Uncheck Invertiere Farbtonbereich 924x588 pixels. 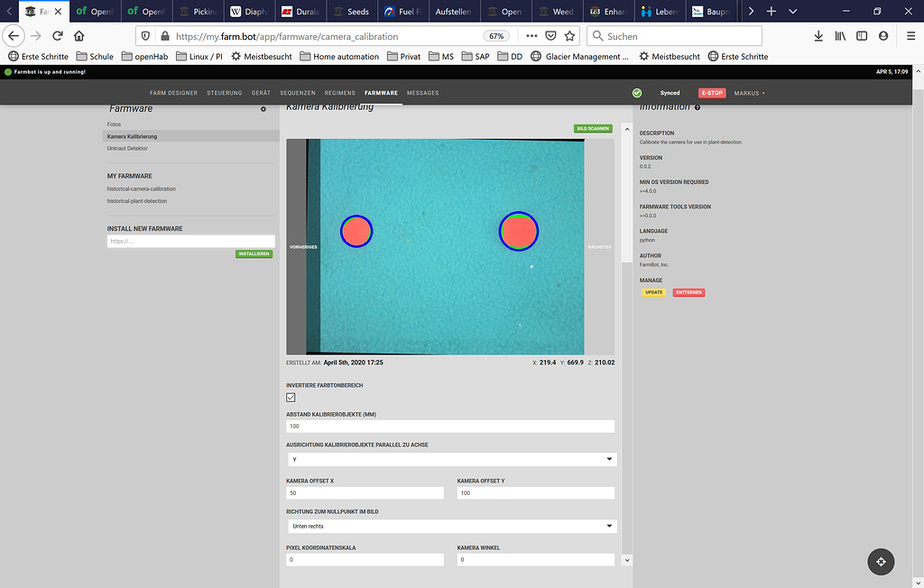point(290,397)
